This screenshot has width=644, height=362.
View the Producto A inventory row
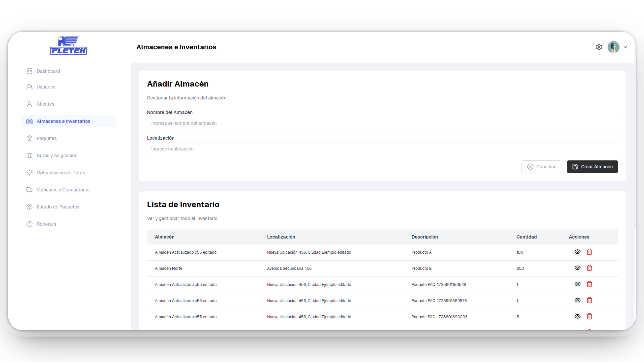click(x=577, y=252)
